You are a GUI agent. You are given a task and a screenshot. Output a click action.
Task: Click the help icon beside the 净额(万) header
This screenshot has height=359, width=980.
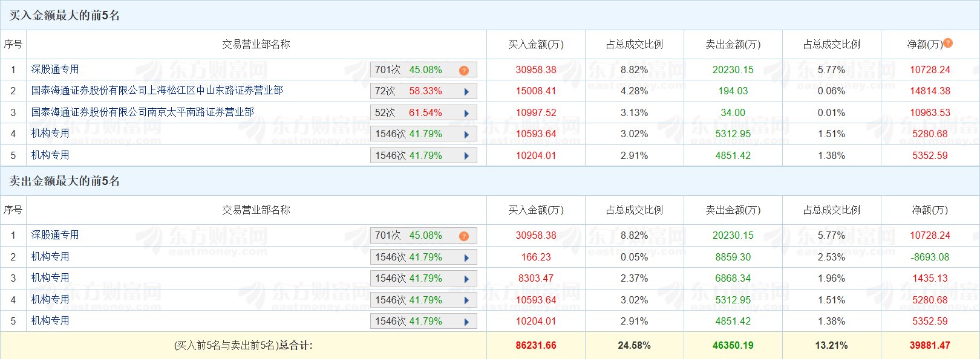click(948, 43)
